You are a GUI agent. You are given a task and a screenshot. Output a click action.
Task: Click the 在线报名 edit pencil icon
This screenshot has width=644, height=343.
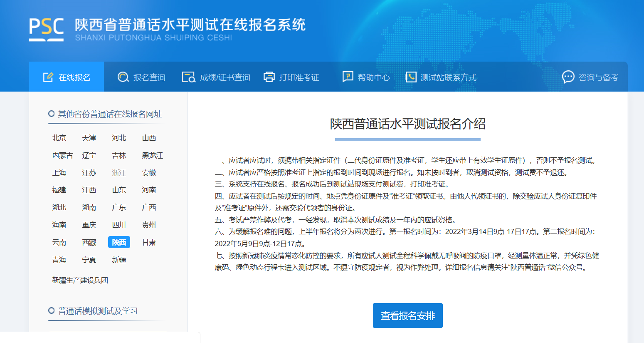(x=48, y=77)
